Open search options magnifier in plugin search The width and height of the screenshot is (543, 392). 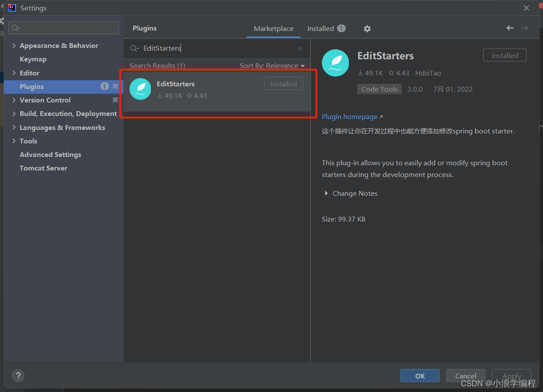click(x=134, y=48)
